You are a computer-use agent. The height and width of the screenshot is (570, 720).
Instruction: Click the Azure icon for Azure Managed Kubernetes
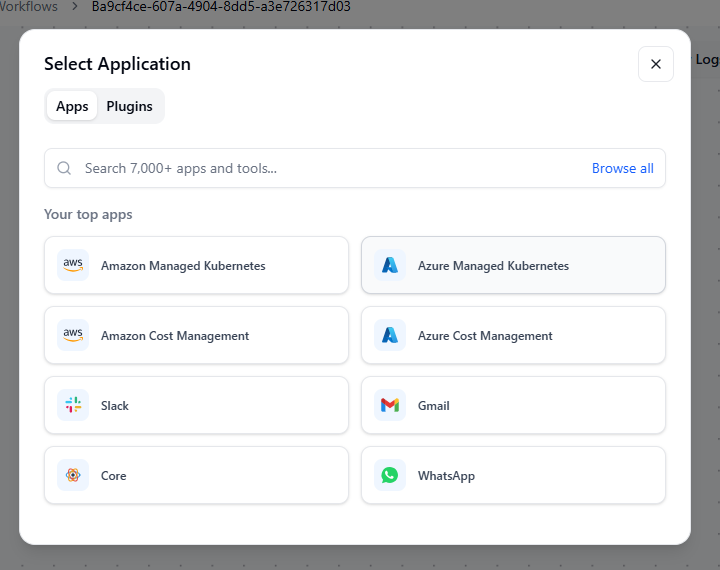click(390, 266)
